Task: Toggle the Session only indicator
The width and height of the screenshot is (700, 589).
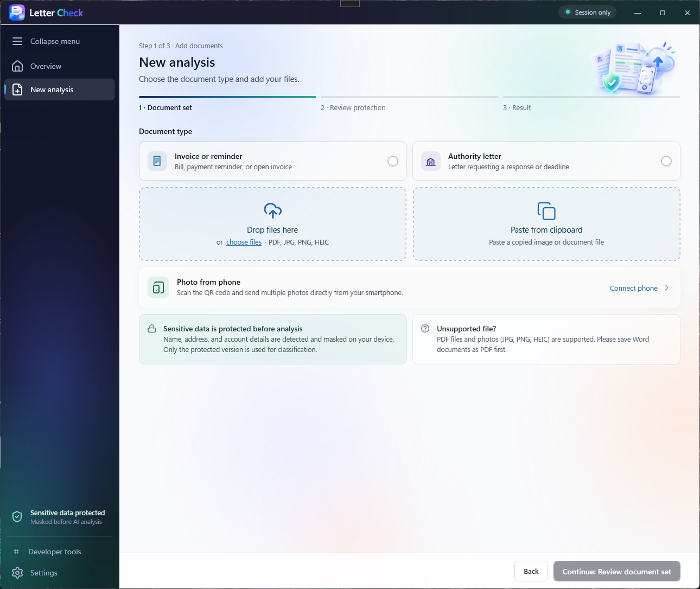Action: coord(588,12)
